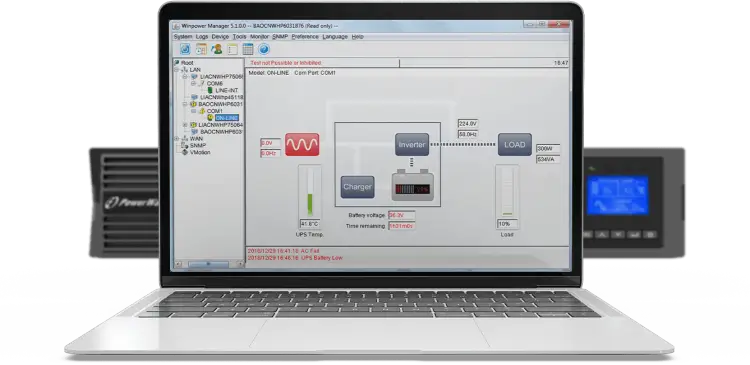750x365 pixels.
Task: Open the Logs menu
Action: pyautogui.click(x=202, y=37)
